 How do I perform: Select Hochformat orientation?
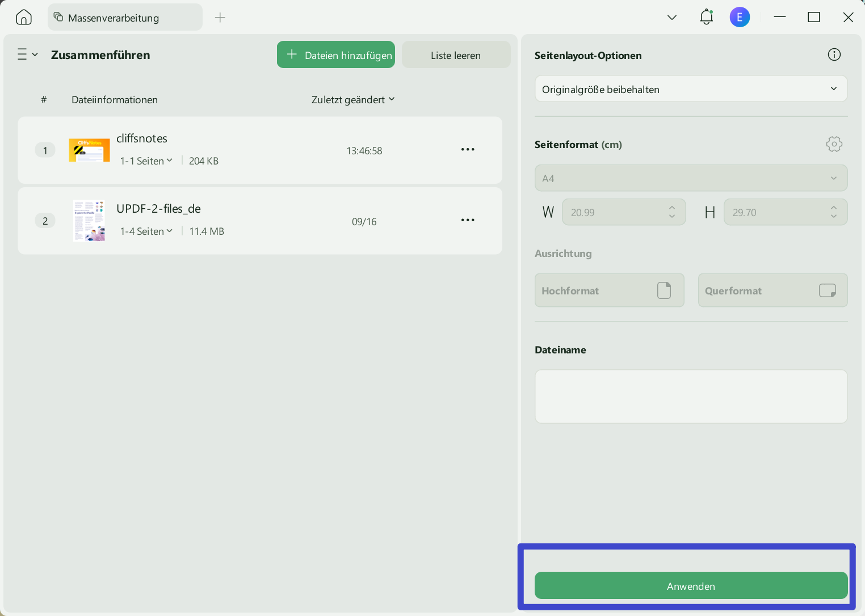(609, 290)
